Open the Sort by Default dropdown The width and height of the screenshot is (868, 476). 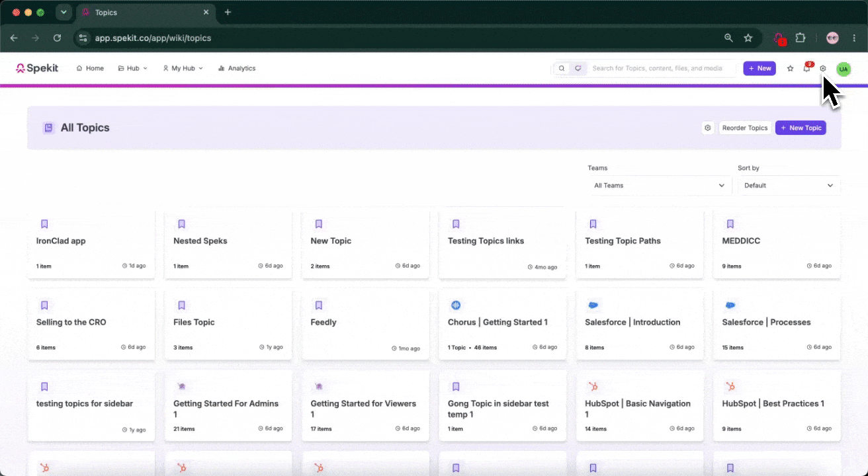789,186
